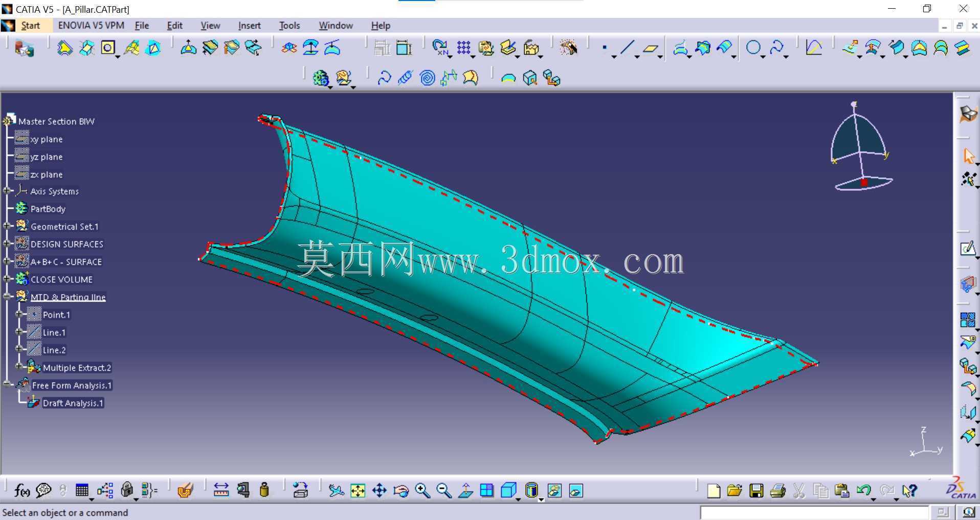
Task: Expand the A+B+C - SURFACE node
Action: pos(7,261)
